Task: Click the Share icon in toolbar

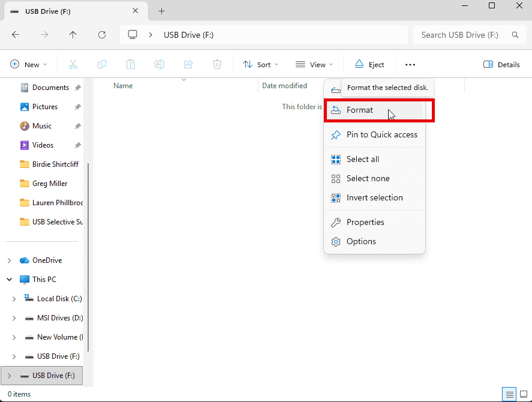Action: click(x=188, y=64)
